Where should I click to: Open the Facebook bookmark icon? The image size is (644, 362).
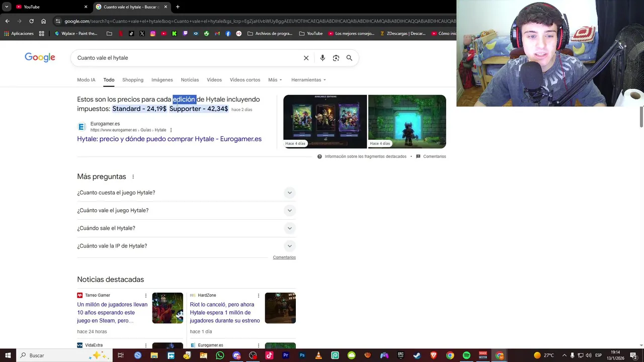coord(228,34)
